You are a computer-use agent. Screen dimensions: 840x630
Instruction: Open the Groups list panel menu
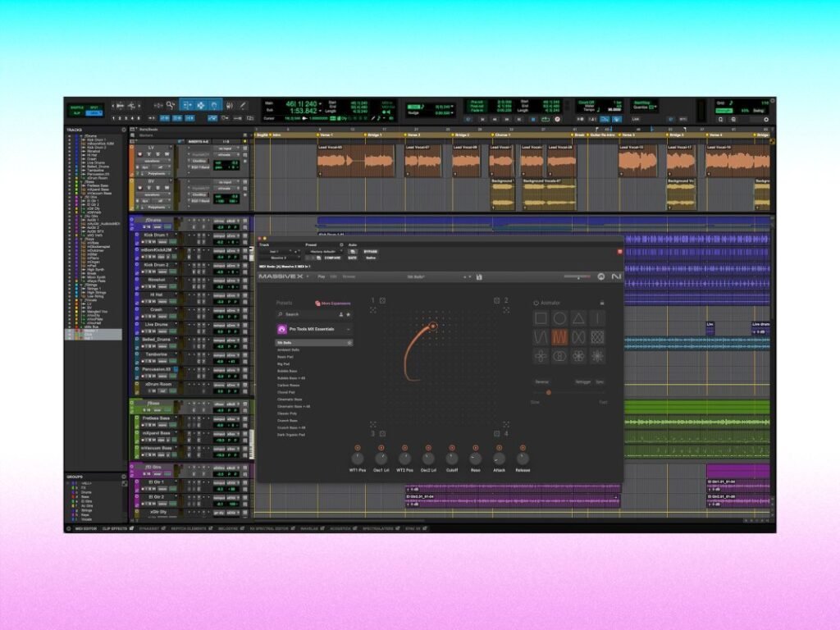(124, 477)
